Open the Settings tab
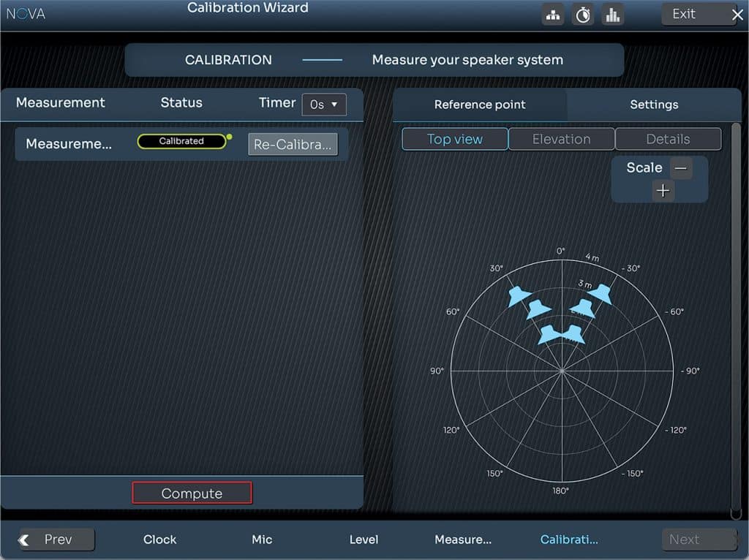Screen dimensions: 749x560 click(654, 105)
